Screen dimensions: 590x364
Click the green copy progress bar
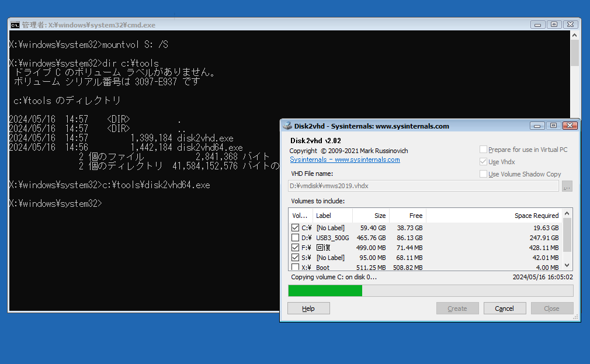[325, 290]
